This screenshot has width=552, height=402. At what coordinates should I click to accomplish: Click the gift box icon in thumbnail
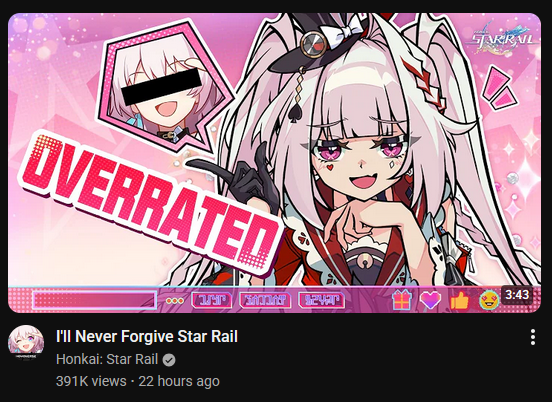tap(402, 300)
